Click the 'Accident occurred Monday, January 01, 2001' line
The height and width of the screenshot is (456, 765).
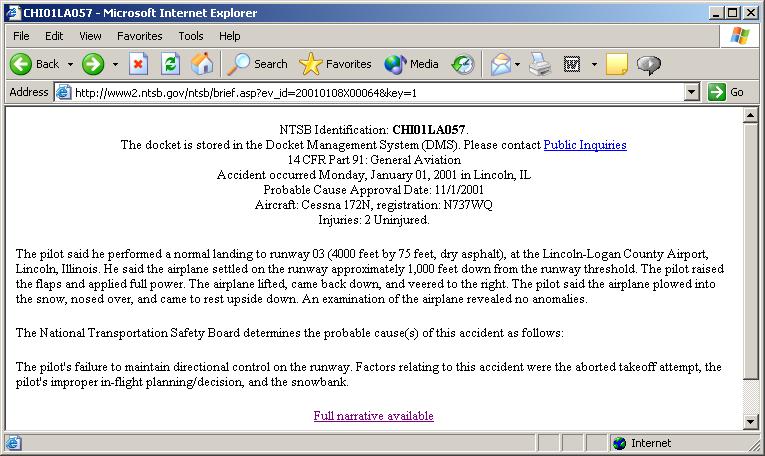tap(374, 175)
